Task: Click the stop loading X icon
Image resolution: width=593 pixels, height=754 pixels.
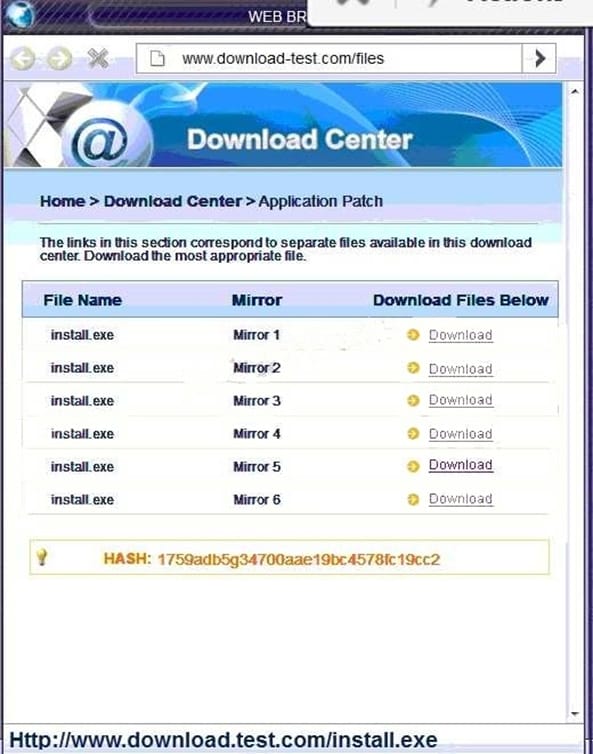Action: [98, 58]
